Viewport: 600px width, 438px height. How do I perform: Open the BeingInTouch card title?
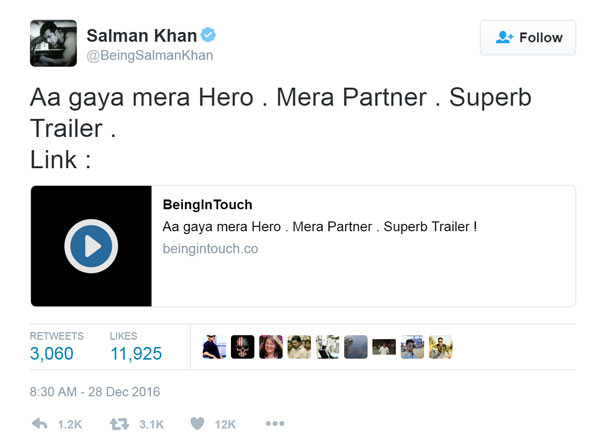[x=207, y=205]
